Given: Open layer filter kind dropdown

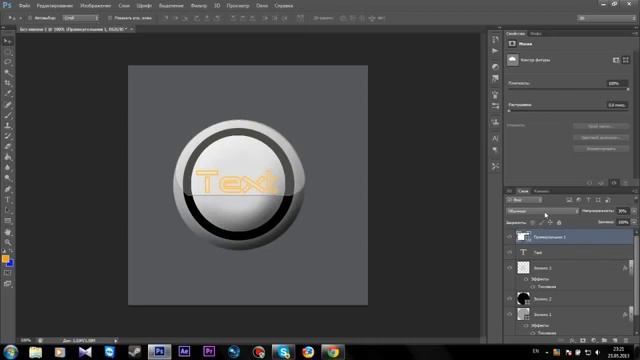Looking at the screenshot, I should pos(524,200).
